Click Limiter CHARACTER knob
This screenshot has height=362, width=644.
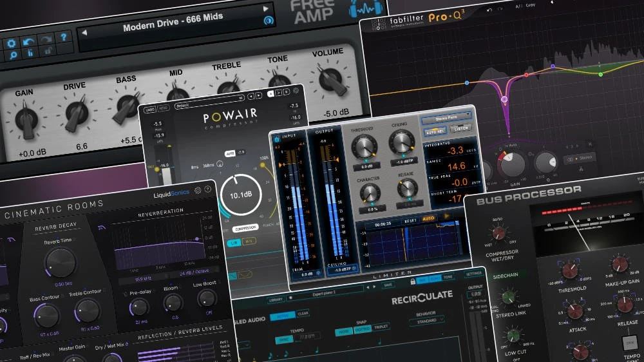(369, 193)
